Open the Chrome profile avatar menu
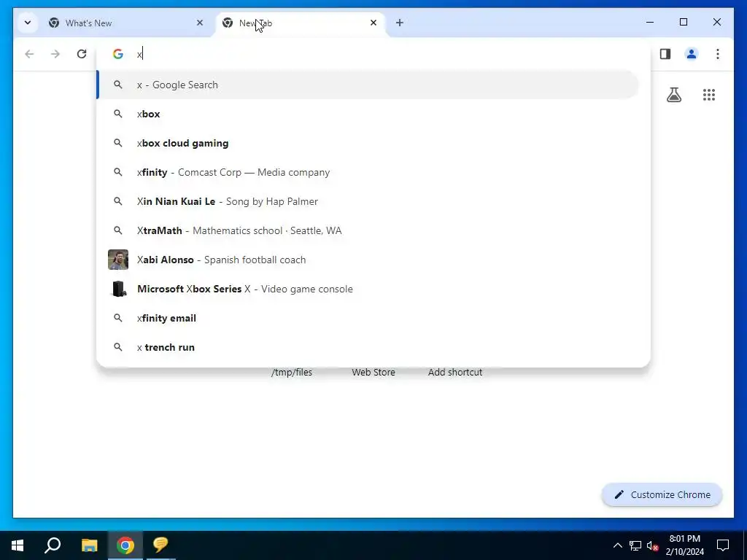Screen dimensions: 747x560 point(692,54)
